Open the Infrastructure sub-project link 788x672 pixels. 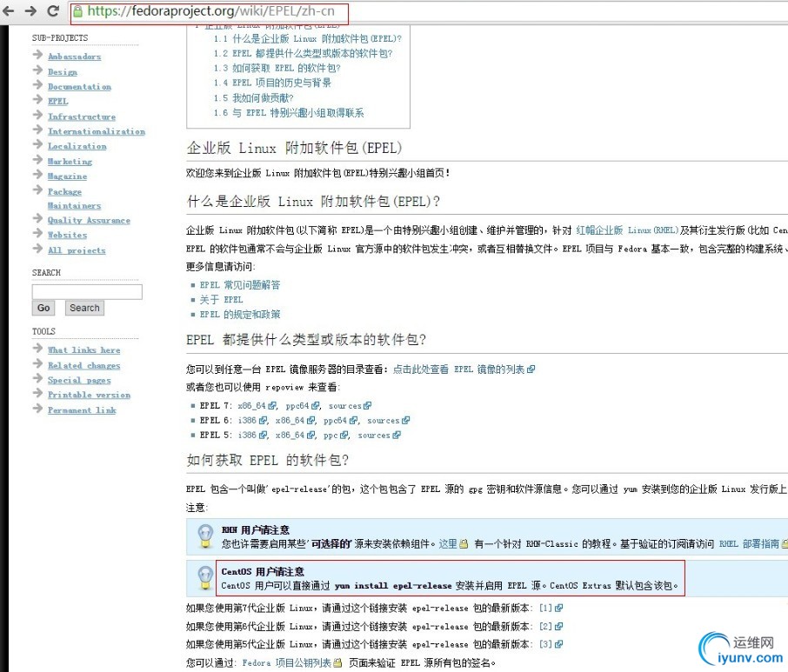(x=82, y=116)
